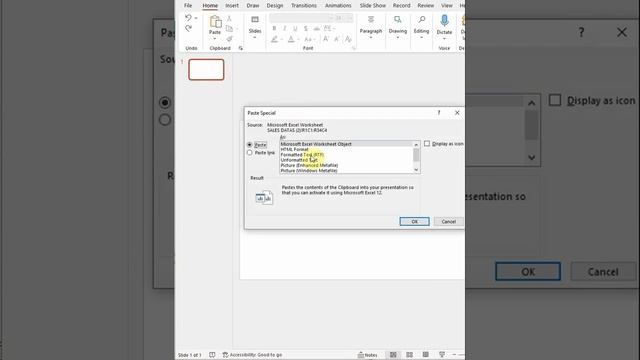Select upper radio button in enlarged blurred background
The image size is (640, 360).
[x=165, y=102]
